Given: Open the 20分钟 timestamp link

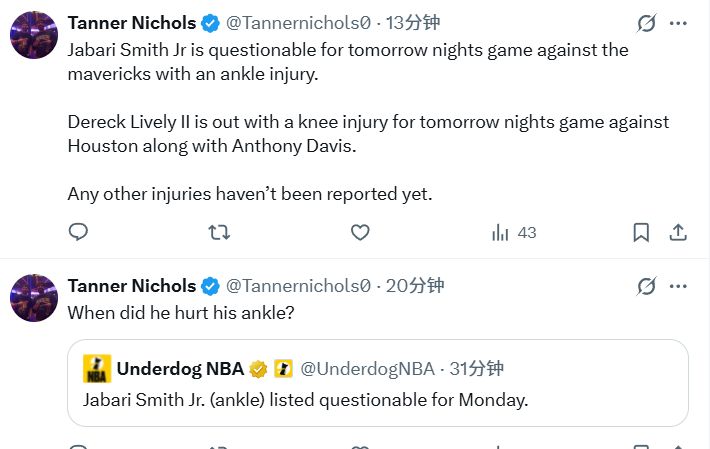Looking at the screenshot, I should tap(414, 286).
